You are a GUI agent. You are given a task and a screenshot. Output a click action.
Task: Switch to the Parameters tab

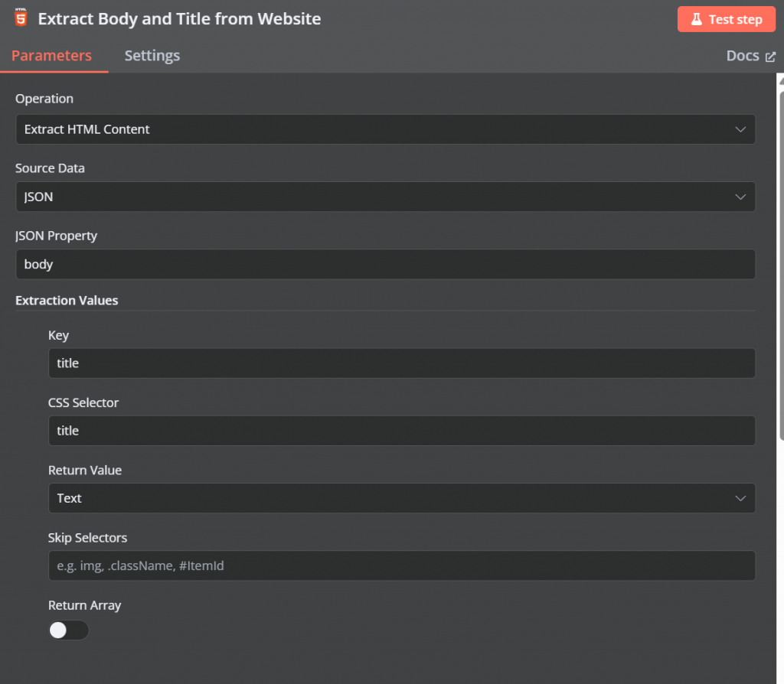coord(51,56)
